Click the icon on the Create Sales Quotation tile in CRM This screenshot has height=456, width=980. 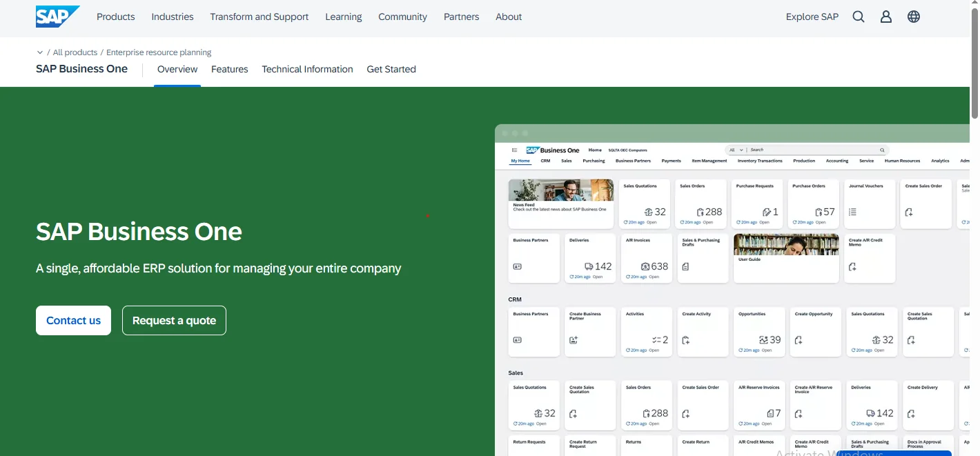[x=911, y=340]
